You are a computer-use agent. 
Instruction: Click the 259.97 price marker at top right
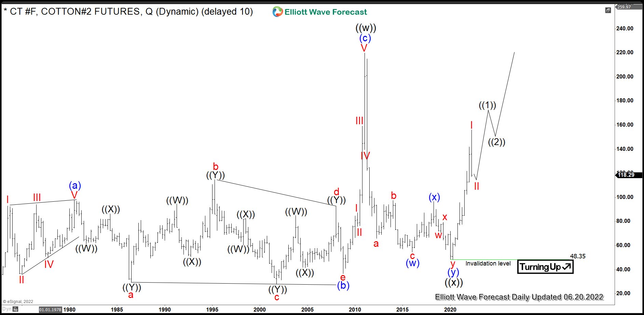pyautogui.click(x=624, y=6)
